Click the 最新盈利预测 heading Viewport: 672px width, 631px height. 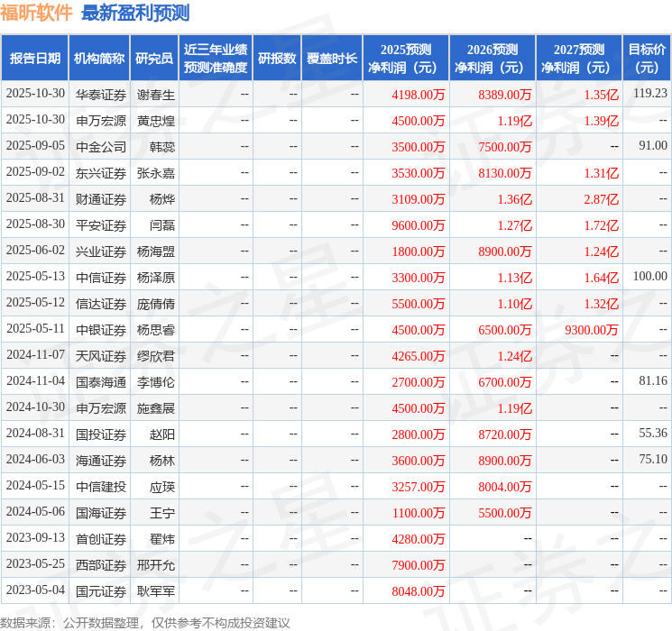(x=135, y=13)
